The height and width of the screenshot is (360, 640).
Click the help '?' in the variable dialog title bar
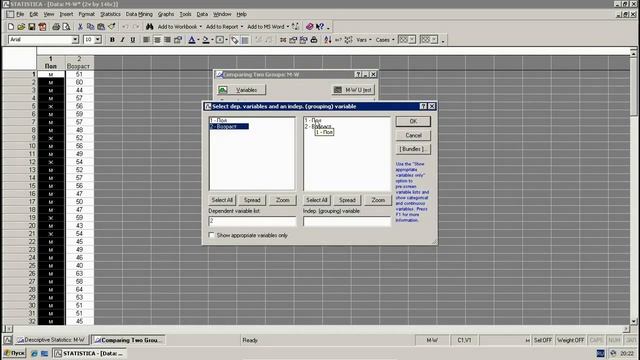(x=423, y=106)
